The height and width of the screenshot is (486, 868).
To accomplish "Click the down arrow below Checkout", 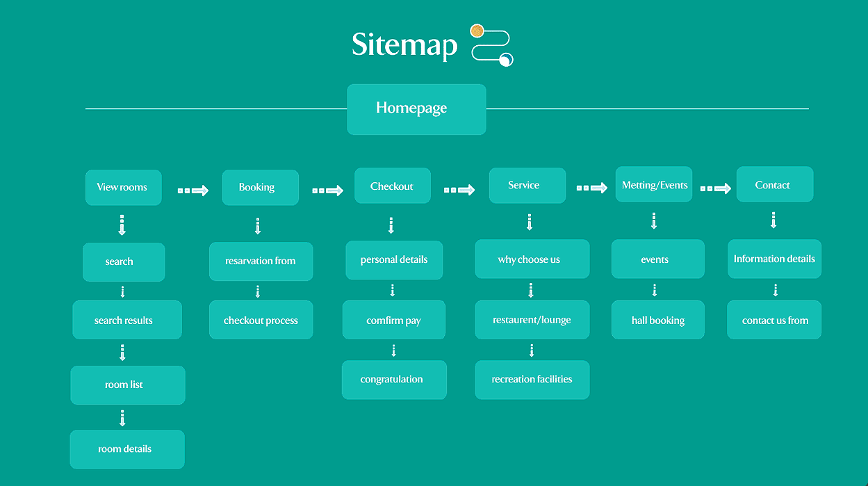I will [x=391, y=225].
